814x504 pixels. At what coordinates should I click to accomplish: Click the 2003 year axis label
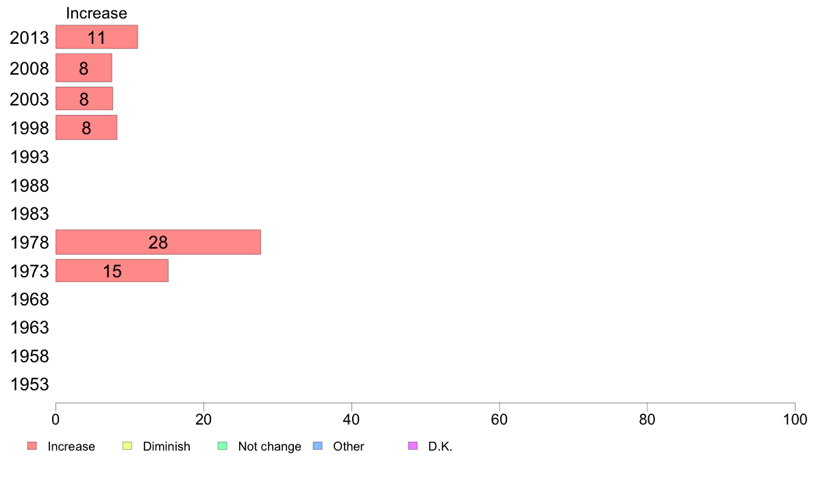[29, 99]
